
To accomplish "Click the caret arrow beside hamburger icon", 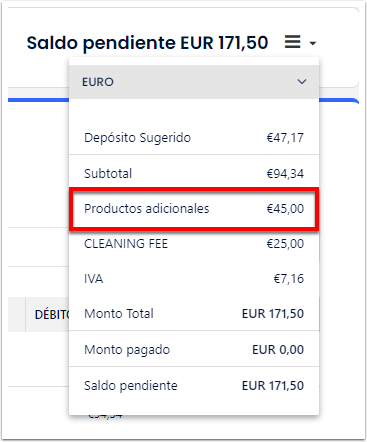I will tap(312, 43).
